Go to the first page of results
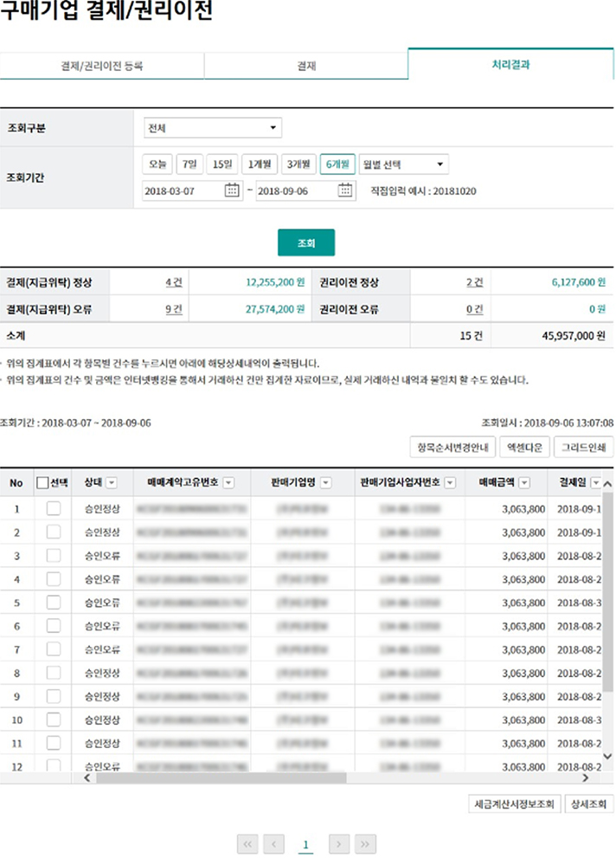 pos(247,842)
